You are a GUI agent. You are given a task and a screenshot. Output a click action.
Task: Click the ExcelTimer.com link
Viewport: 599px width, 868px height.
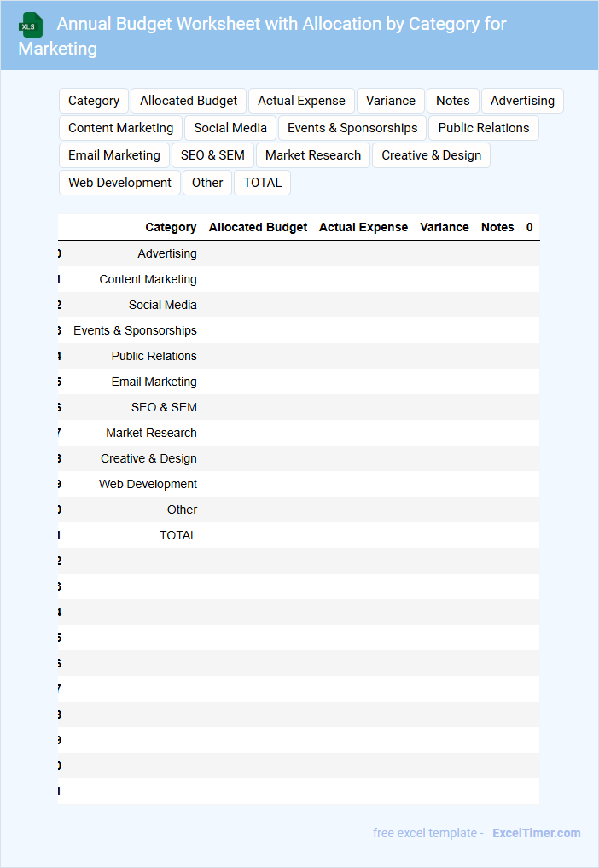(x=537, y=833)
